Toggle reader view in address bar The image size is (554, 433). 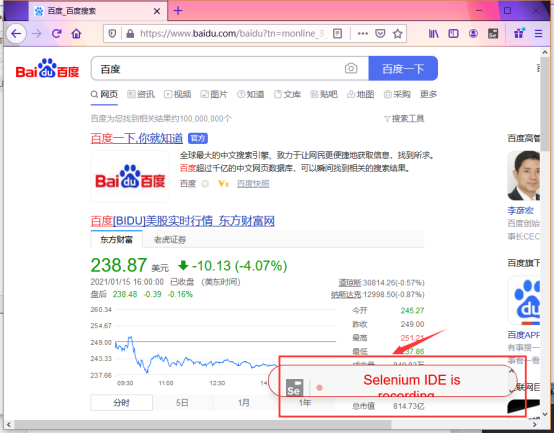[337, 34]
